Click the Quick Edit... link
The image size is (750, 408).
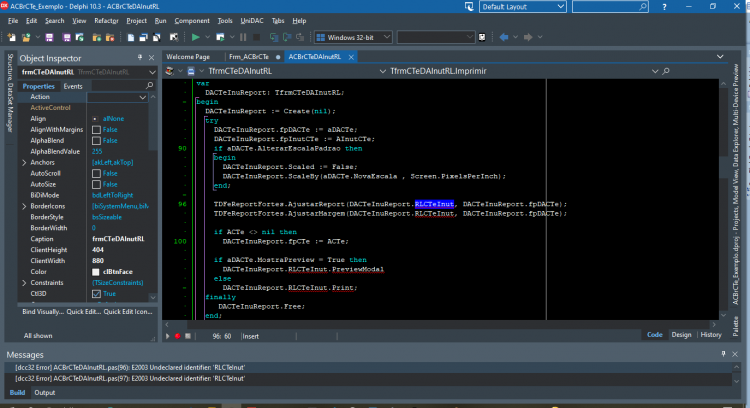coord(84,311)
